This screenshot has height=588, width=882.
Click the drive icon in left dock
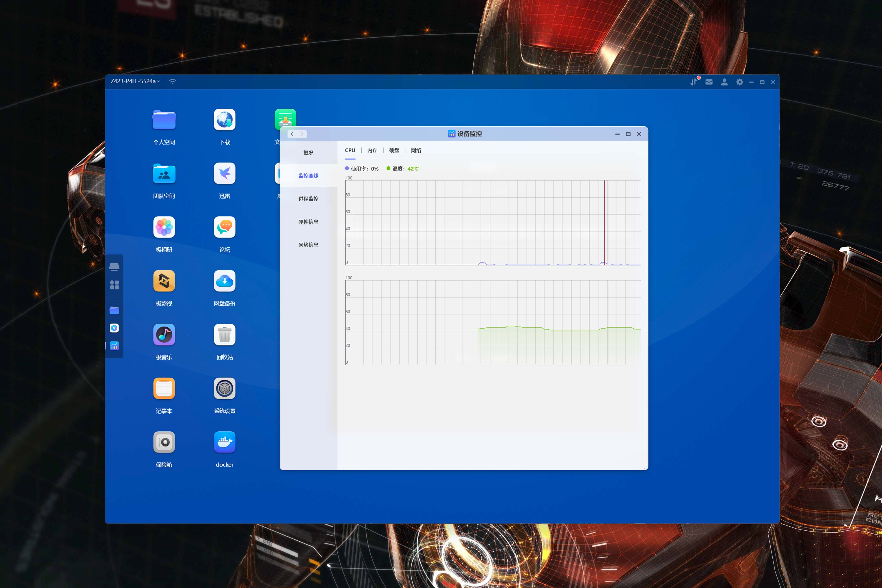114,267
